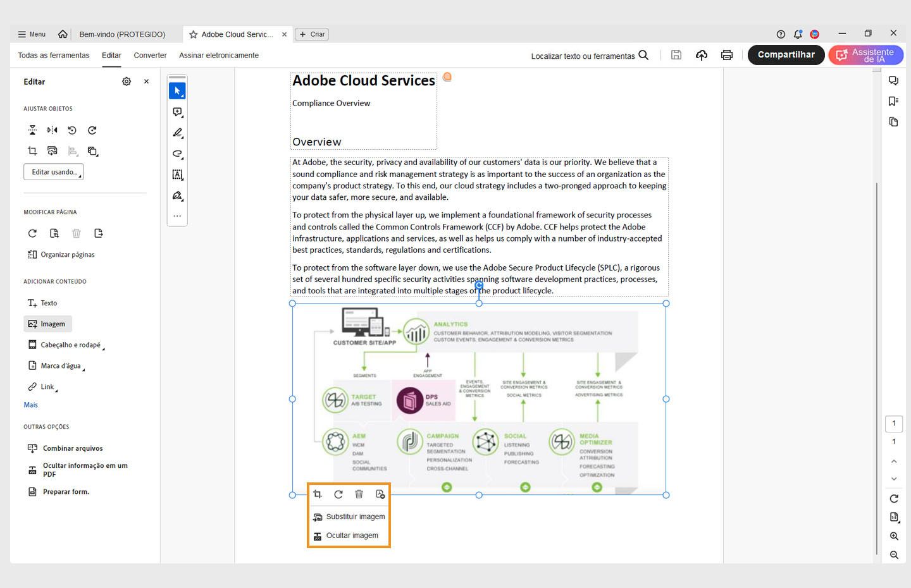The width and height of the screenshot is (911, 588).
Task: Click the replace image icon under Ajustar objetos
Action: point(53,150)
